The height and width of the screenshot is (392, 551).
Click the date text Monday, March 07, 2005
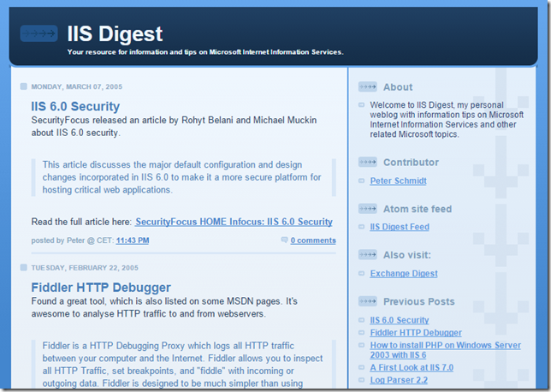[77, 86]
